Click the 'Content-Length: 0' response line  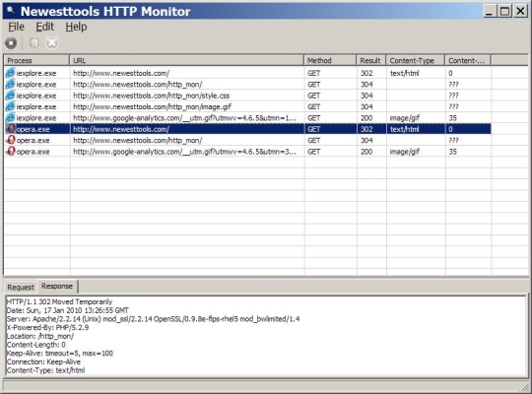coord(36,345)
